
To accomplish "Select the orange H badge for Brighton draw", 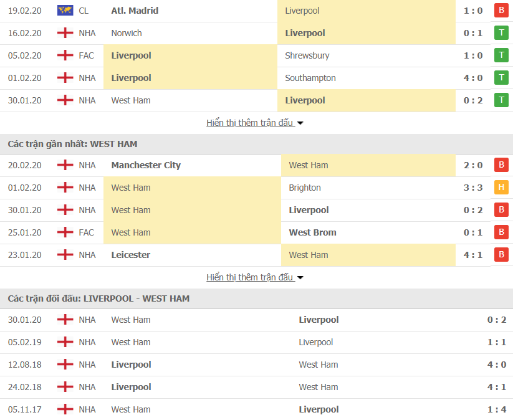I will (x=501, y=187).
